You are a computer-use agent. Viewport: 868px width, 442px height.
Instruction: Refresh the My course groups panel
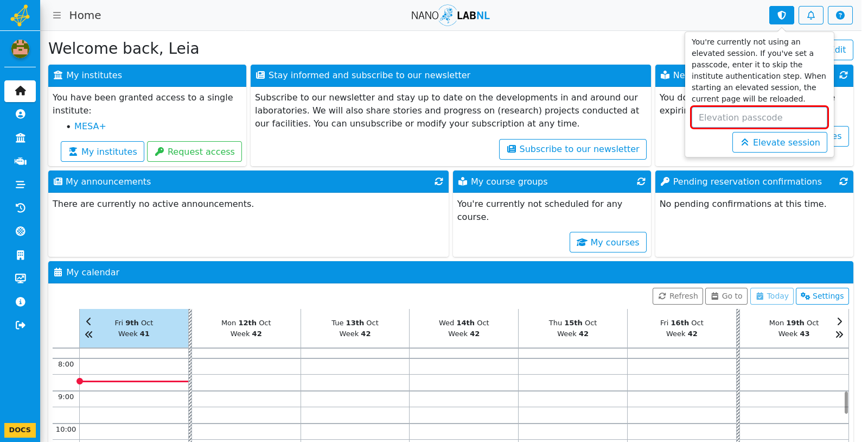coord(641,181)
